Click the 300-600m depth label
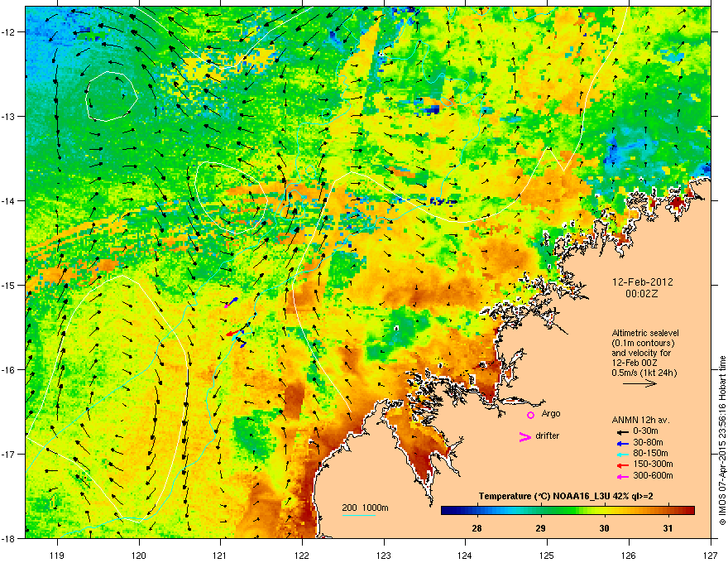This screenshot has width=728, height=563. (x=653, y=476)
